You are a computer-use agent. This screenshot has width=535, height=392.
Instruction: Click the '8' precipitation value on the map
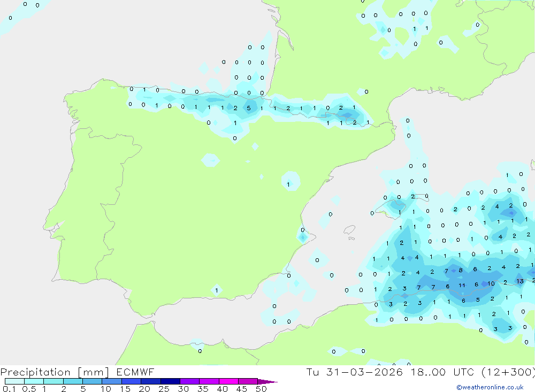(461, 270)
